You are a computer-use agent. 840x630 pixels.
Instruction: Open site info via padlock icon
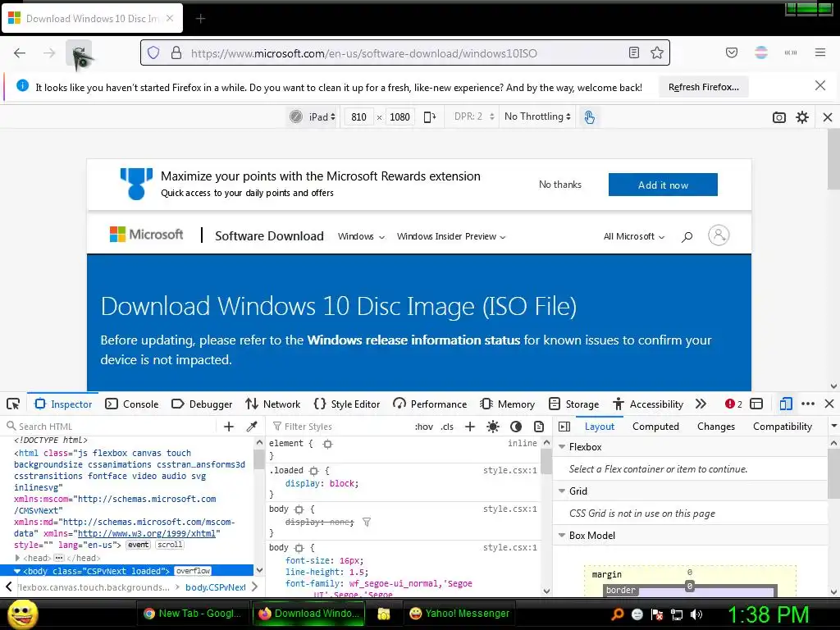tap(176, 52)
